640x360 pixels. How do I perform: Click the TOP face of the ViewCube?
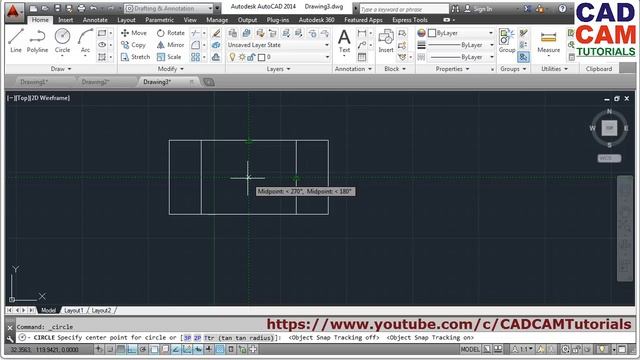(609, 128)
